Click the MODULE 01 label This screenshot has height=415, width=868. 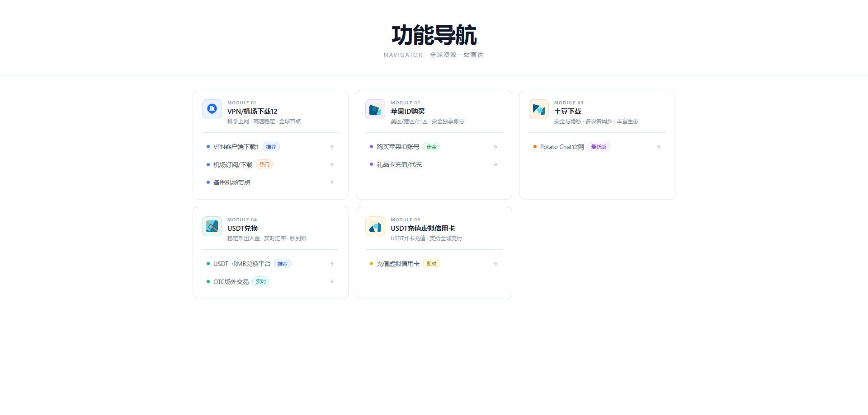tap(242, 103)
